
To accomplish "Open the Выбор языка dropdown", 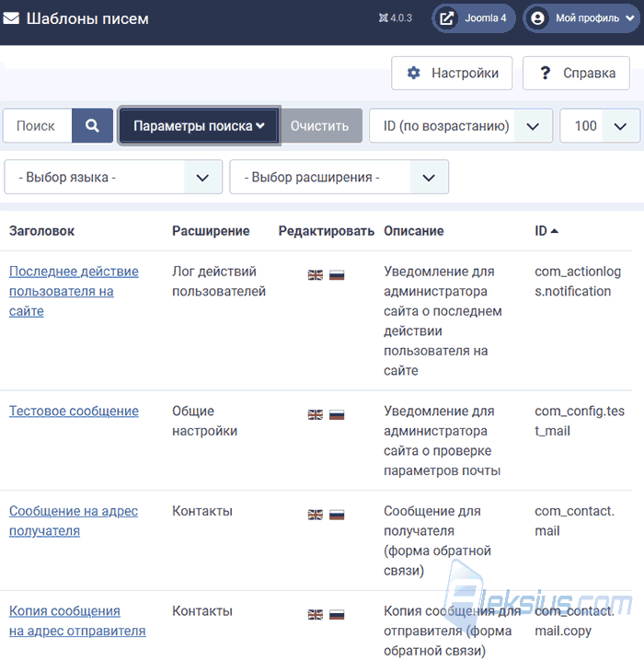I will click(x=113, y=177).
